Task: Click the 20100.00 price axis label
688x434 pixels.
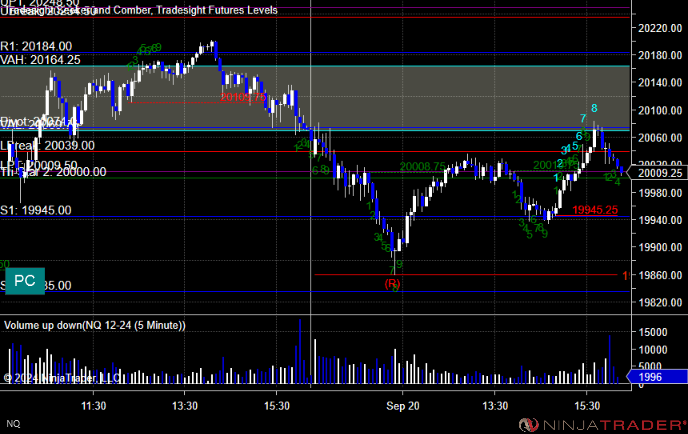Action: 660,110
